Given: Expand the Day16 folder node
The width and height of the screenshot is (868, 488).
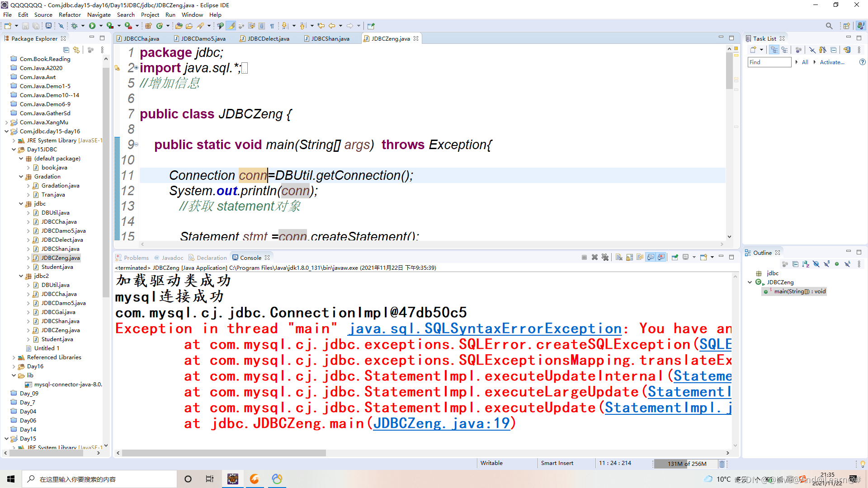Looking at the screenshot, I should pos(14,366).
